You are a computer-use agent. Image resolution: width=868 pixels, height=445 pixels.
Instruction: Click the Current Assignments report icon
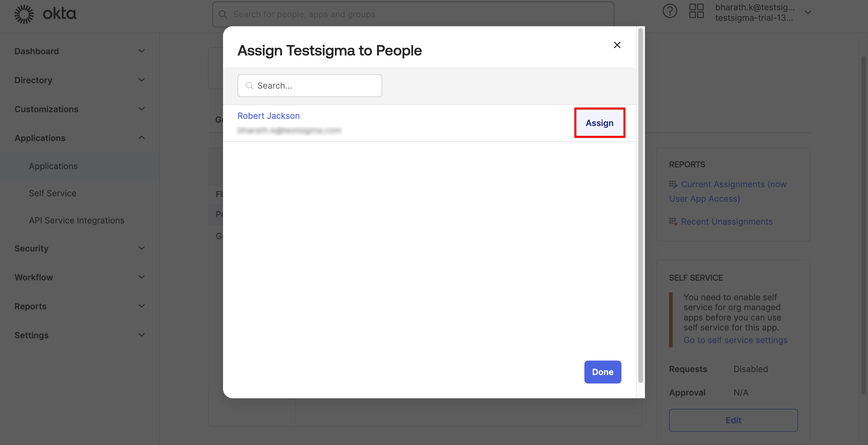[673, 184]
